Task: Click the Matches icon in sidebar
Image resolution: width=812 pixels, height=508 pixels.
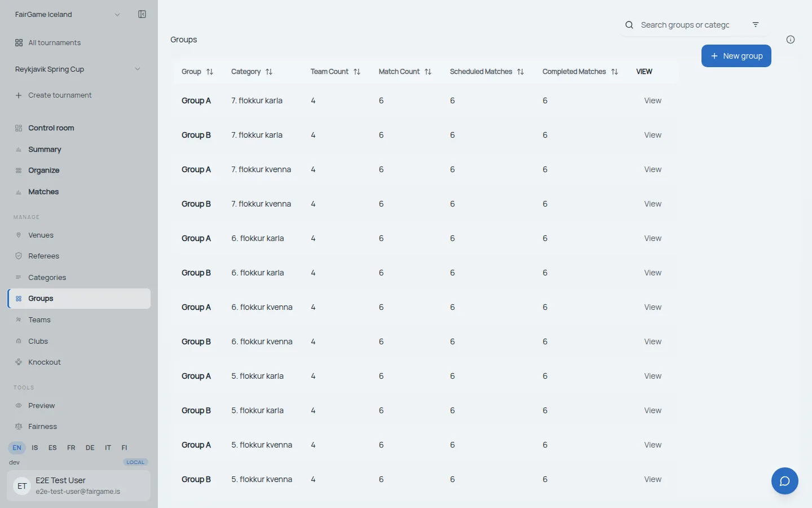Action: 19,192
